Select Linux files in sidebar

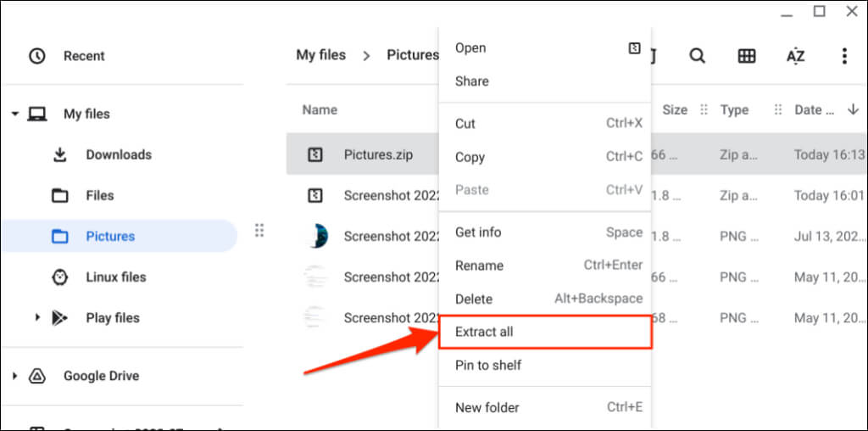coord(115,277)
